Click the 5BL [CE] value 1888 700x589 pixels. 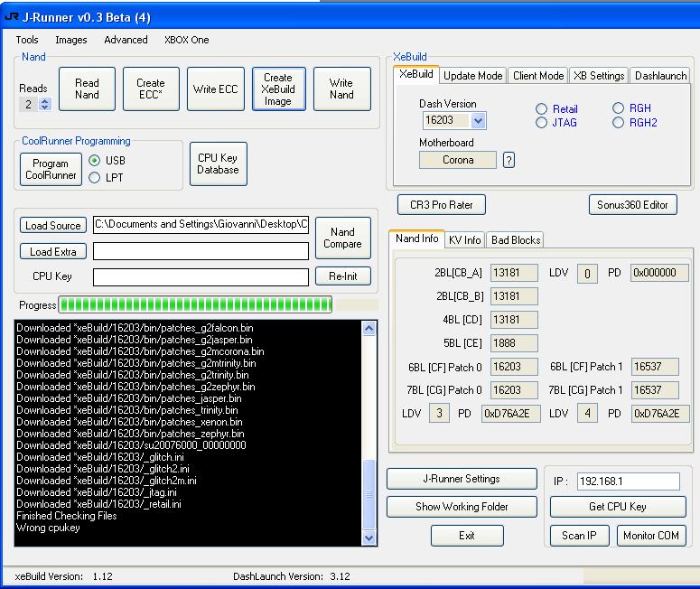click(x=514, y=343)
